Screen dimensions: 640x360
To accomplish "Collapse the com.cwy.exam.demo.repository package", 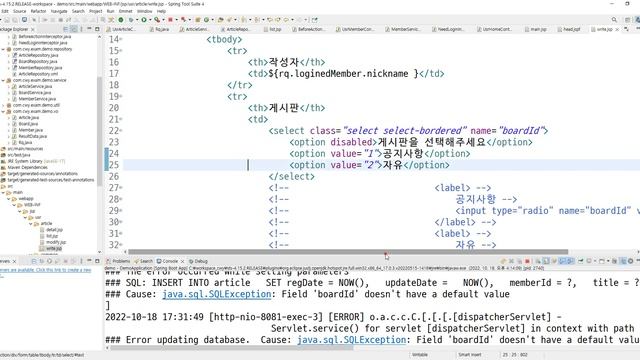I will click(x=3, y=49).
